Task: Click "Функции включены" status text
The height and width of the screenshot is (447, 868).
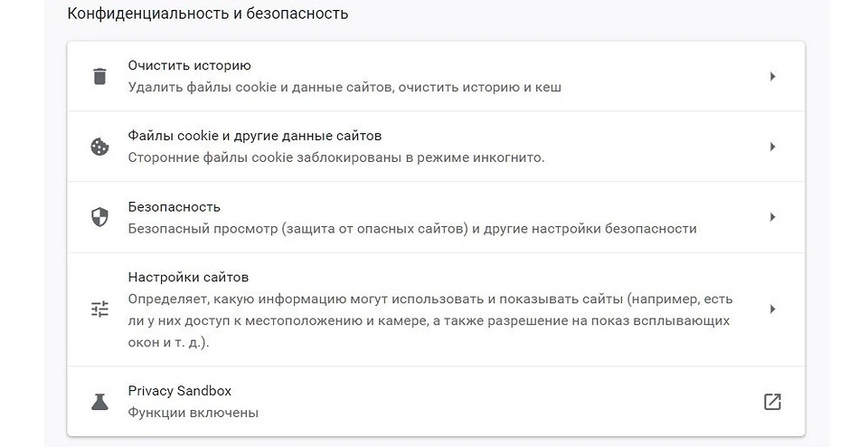Action: click(x=193, y=413)
